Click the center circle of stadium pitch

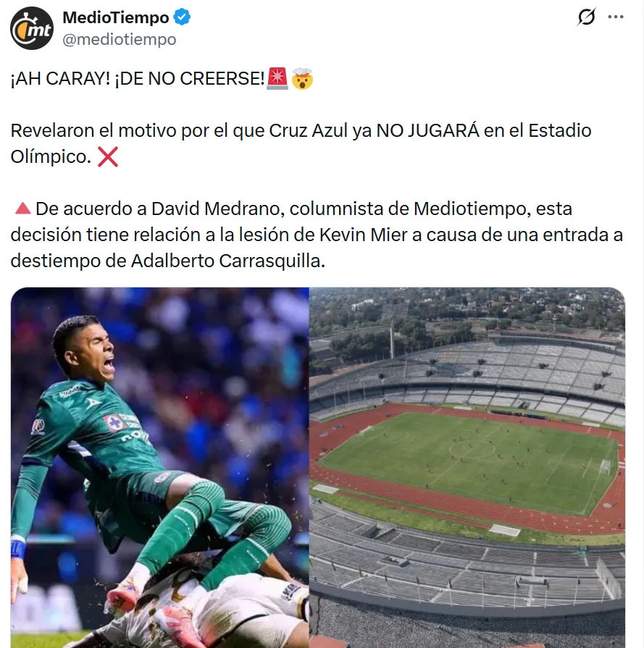point(472,449)
